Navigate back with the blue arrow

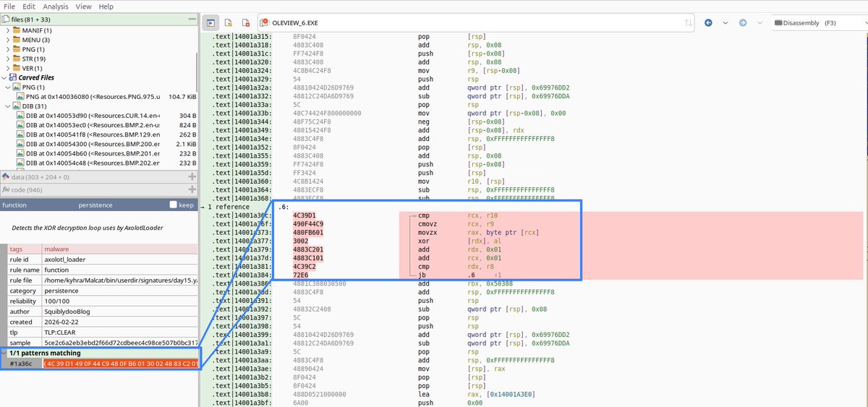coord(707,22)
